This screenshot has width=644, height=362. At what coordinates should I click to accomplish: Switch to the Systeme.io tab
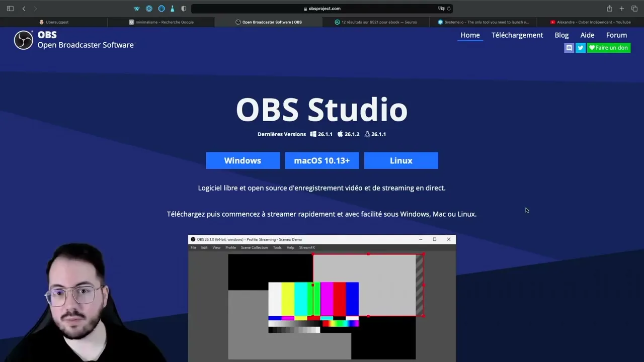(483, 22)
